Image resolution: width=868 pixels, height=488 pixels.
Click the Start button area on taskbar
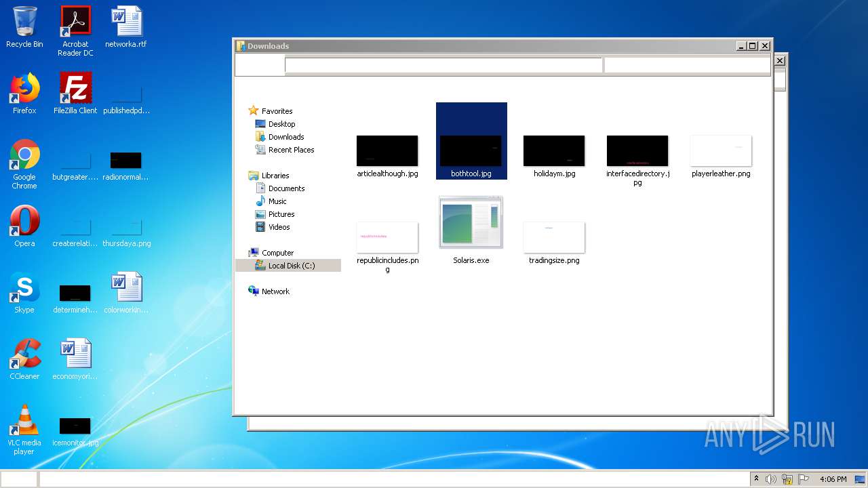tap(18, 479)
